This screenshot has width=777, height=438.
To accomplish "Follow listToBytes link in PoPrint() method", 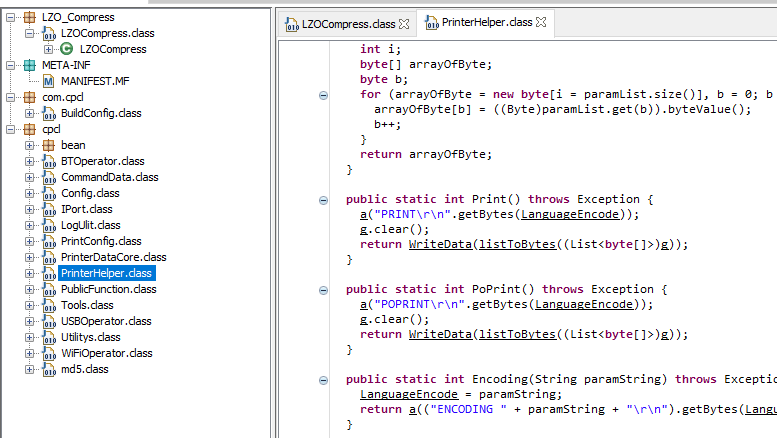I will [517, 334].
